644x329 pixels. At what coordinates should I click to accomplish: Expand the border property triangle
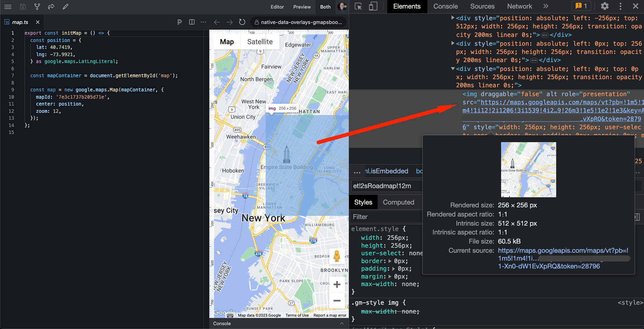pos(390,261)
